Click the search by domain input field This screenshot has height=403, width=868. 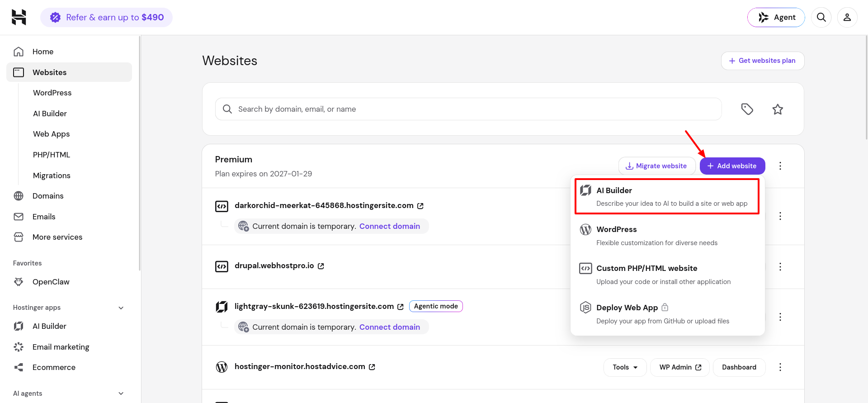point(468,109)
